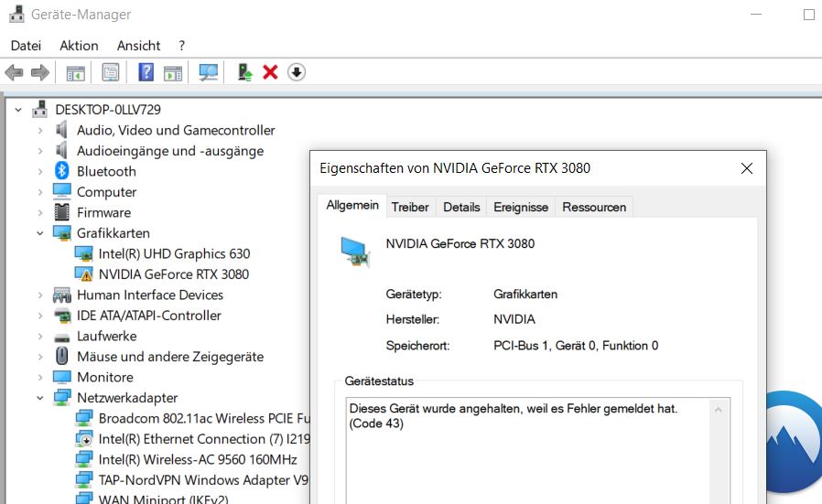Open the Properties toolbar icon

point(111,72)
